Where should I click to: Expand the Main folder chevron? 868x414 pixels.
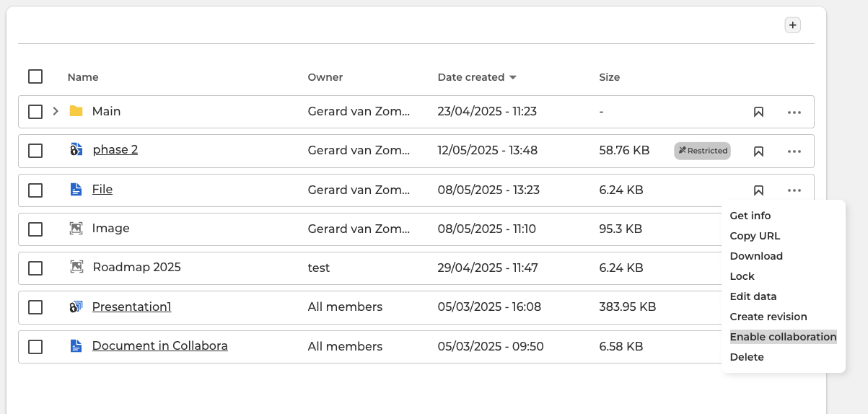(x=56, y=111)
